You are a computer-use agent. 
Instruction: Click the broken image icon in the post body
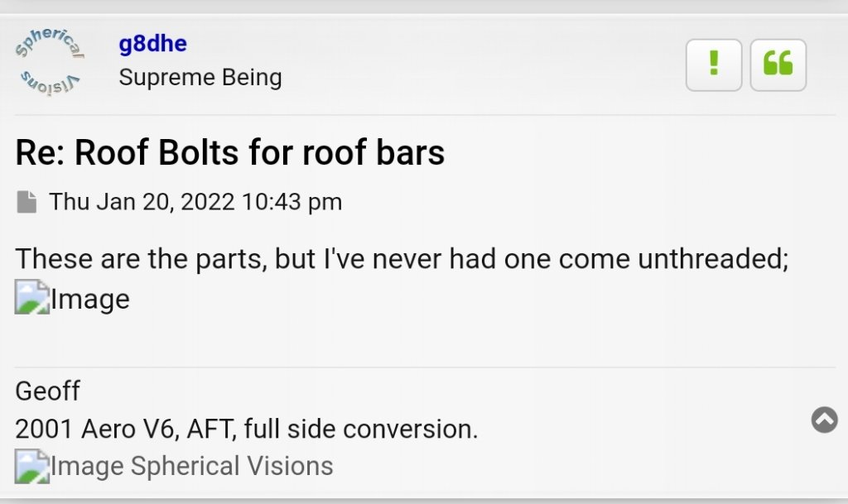click(x=31, y=298)
